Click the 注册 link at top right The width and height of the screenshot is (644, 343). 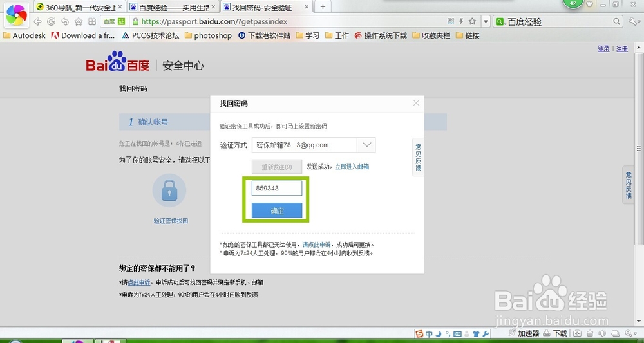[622, 49]
